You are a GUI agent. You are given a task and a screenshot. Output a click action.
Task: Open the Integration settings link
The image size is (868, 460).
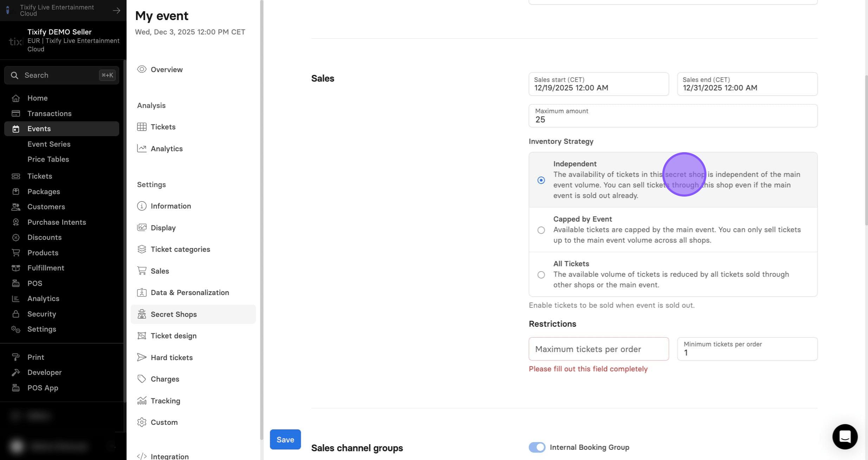[193, 456]
